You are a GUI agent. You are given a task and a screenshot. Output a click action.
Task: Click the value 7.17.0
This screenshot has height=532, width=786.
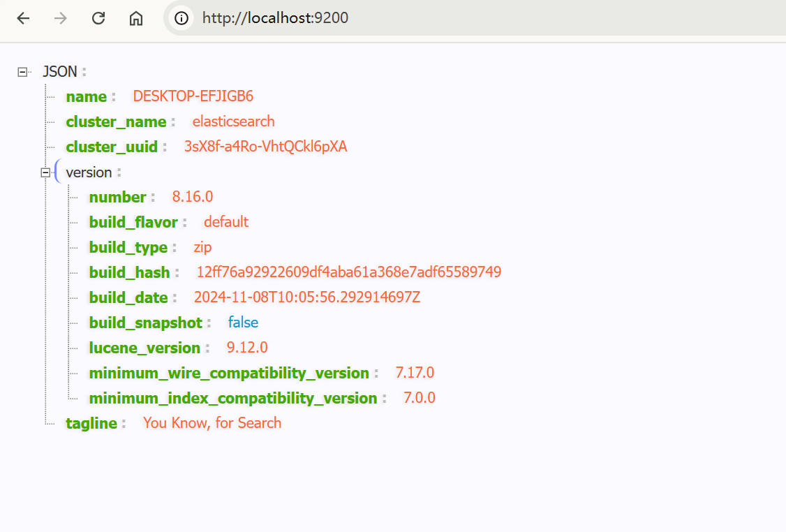415,372
